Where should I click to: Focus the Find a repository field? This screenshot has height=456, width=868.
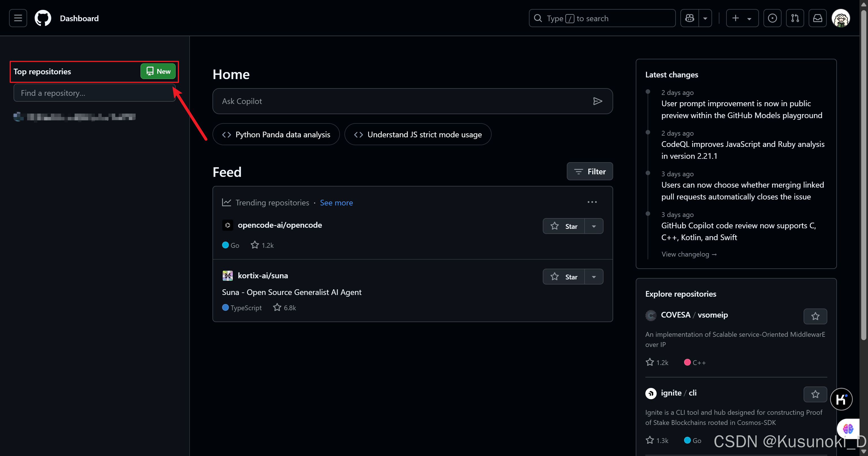[94, 93]
